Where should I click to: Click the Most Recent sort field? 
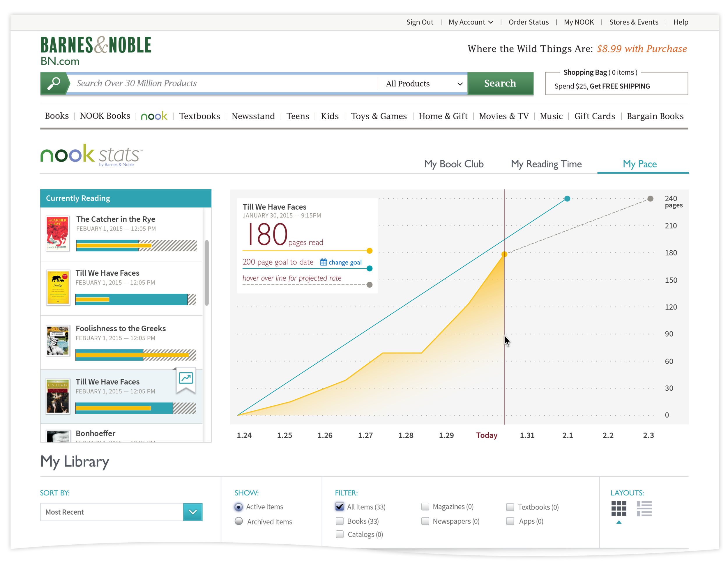point(112,512)
